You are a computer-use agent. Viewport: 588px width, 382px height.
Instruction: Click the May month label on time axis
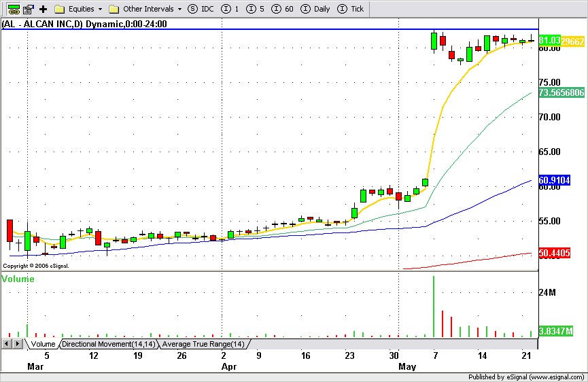tap(407, 366)
